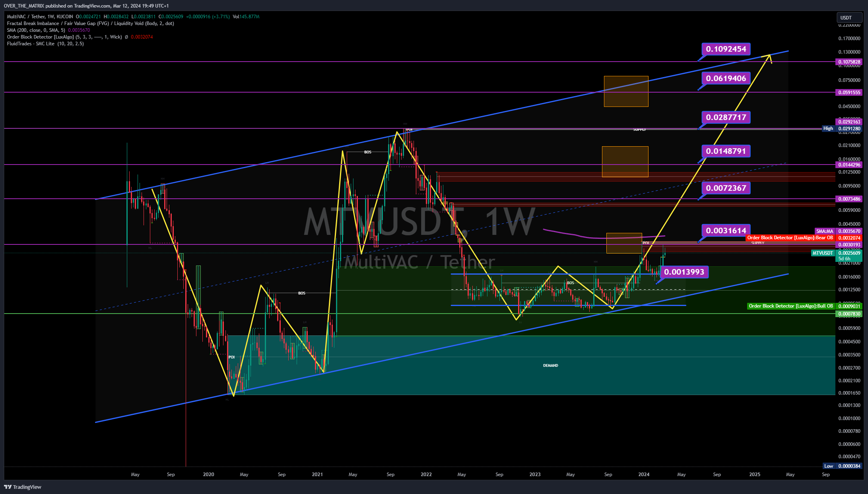Click the High 0.0291280 axis label
Viewport: 868px width, 494px height.
(x=842, y=129)
